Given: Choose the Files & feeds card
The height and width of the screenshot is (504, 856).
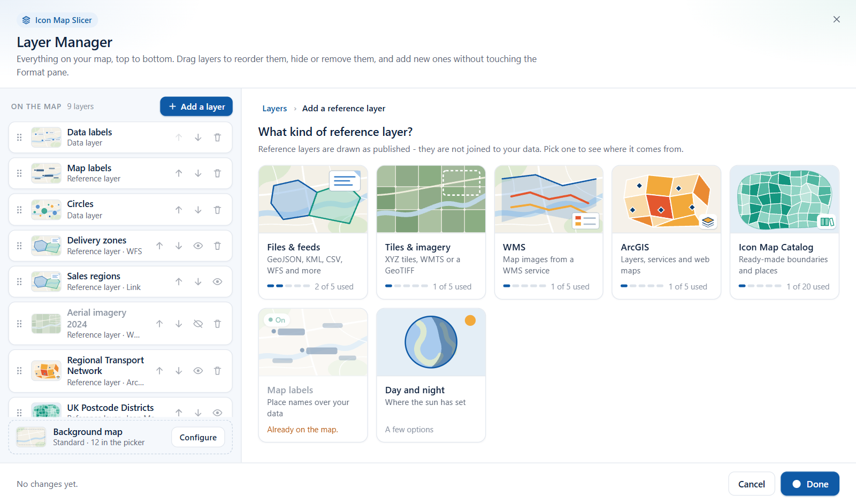Looking at the screenshot, I should (x=313, y=232).
